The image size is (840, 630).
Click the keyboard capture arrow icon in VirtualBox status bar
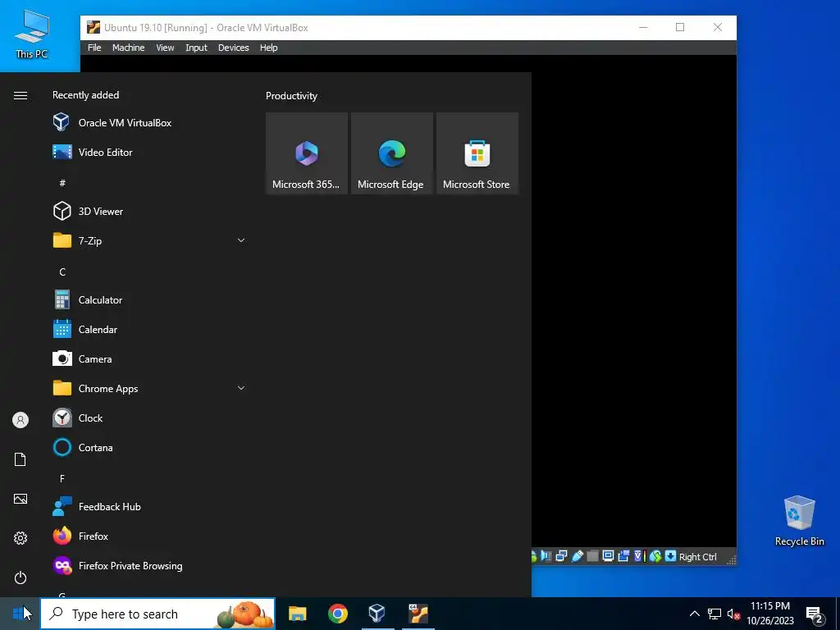click(671, 556)
